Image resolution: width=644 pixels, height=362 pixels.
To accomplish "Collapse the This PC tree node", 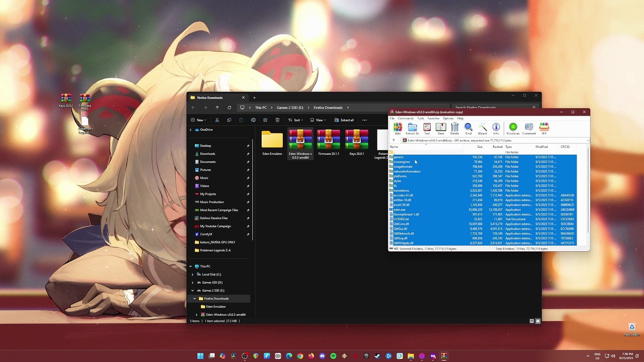I will [x=190, y=266].
